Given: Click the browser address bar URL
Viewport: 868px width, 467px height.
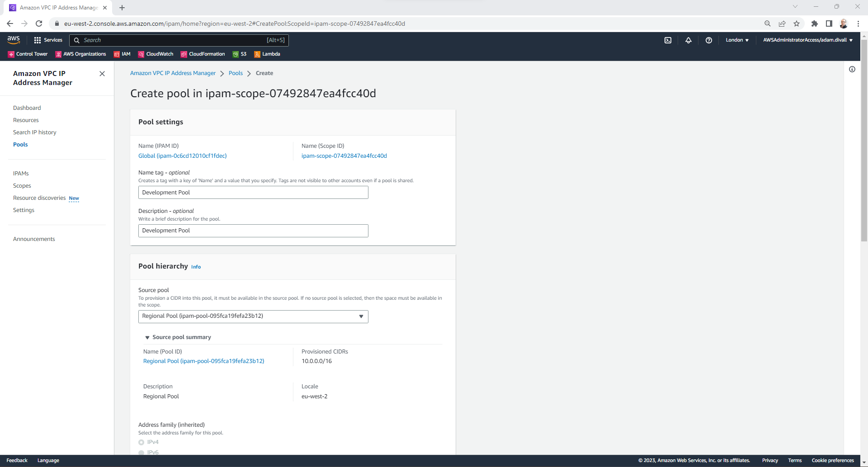Looking at the screenshot, I should click(235, 24).
